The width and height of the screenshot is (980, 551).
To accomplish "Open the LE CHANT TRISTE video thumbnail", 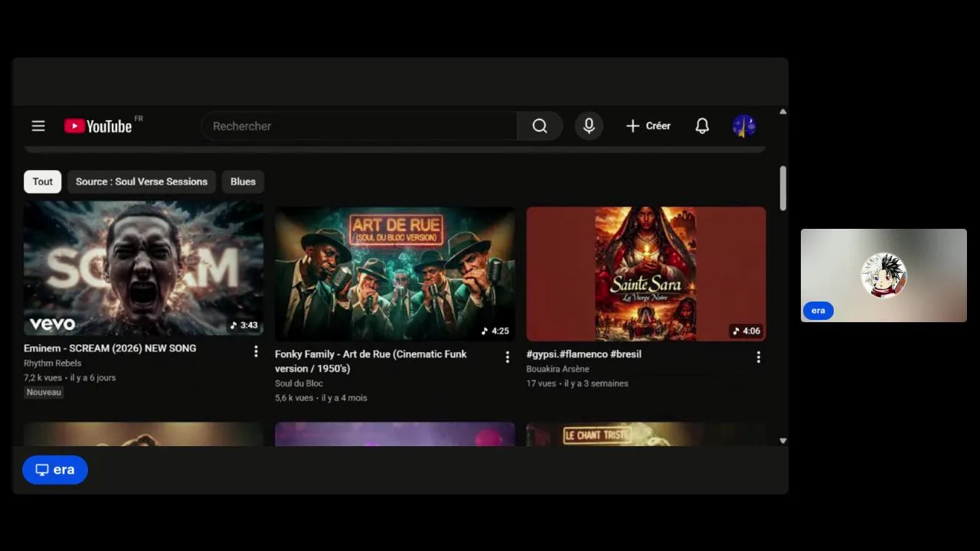I will tap(646, 435).
